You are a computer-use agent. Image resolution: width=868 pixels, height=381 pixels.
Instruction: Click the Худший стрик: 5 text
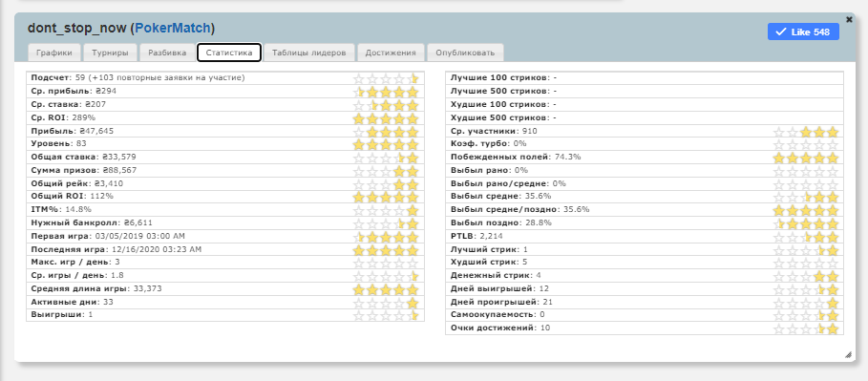[x=489, y=262]
